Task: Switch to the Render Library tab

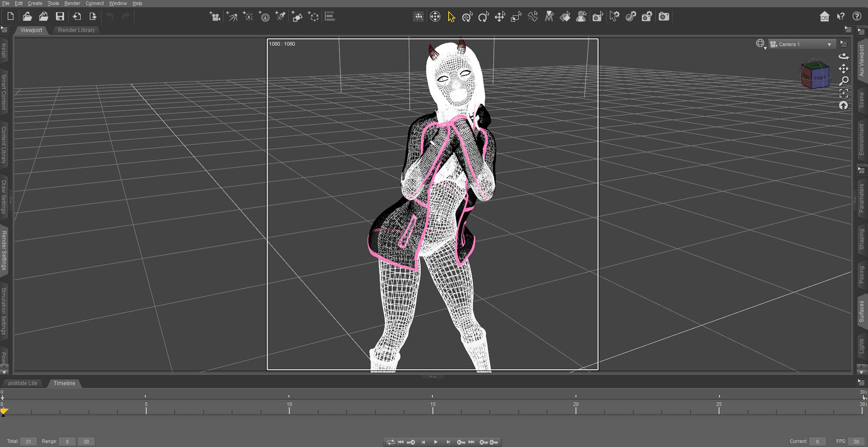Action: [76, 30]
